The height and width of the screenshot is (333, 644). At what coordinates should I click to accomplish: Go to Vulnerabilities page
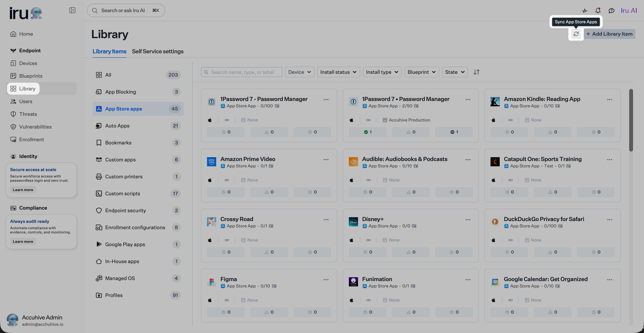(35, 127)
